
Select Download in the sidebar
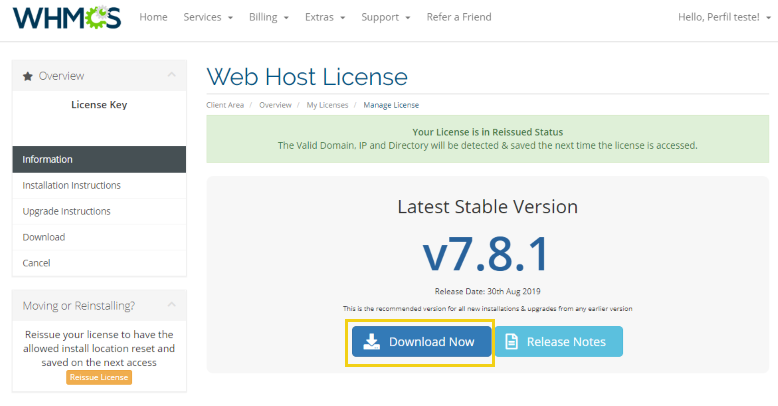pyautogui.click(x=99, y=237)
